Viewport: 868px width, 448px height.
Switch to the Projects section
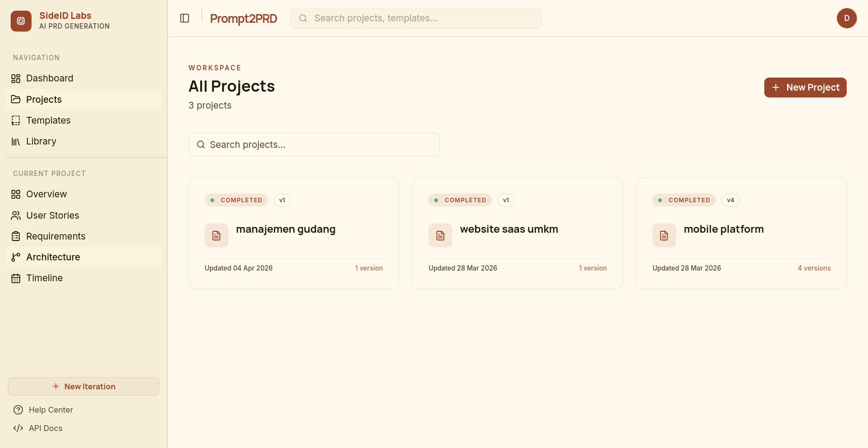[44, 99]
